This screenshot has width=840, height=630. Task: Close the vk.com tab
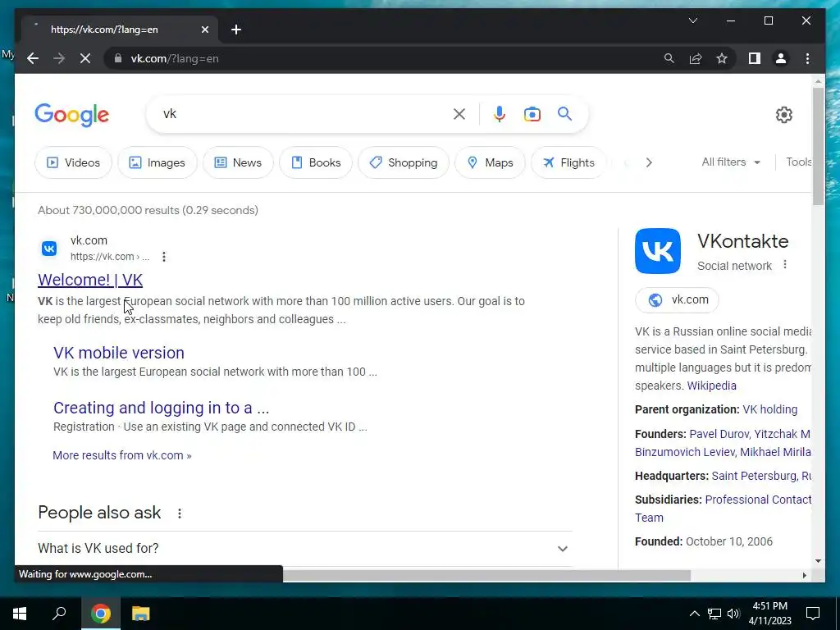pos(204,30)
